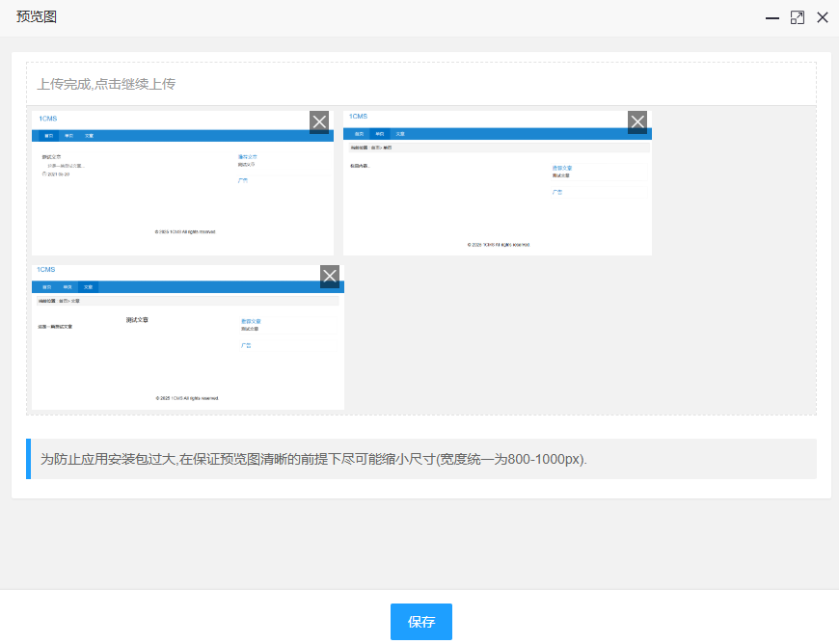Remove the first preview image with its X

[319, 121]
